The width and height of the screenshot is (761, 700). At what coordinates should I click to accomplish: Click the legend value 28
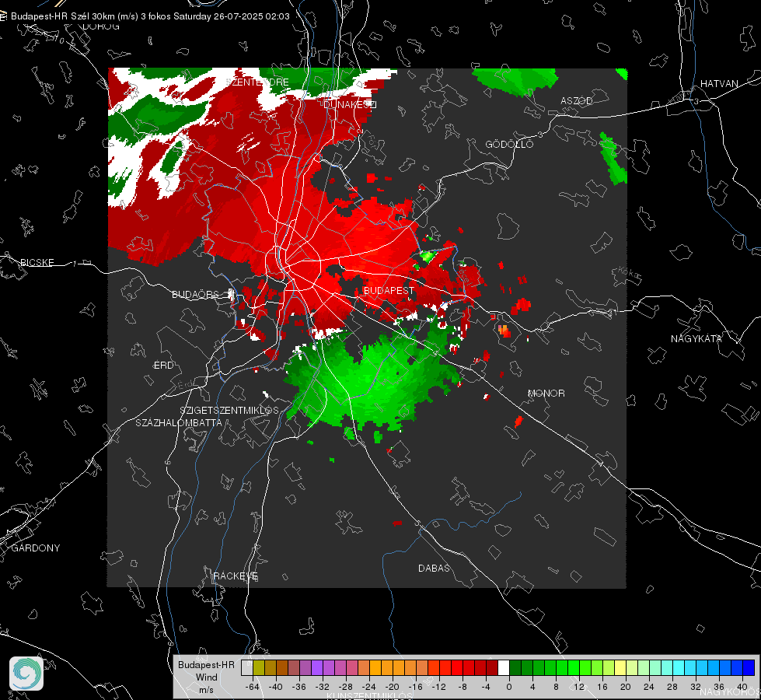coord(672,687)
